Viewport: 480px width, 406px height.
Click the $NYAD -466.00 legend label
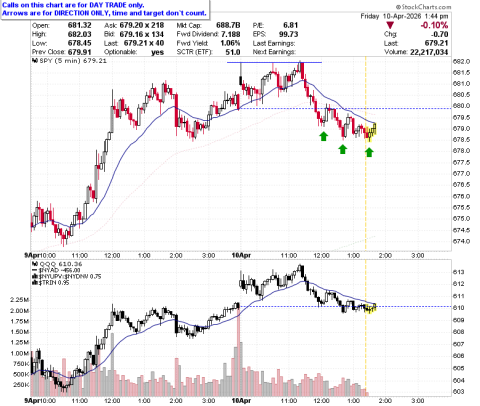tap(59, 271)
